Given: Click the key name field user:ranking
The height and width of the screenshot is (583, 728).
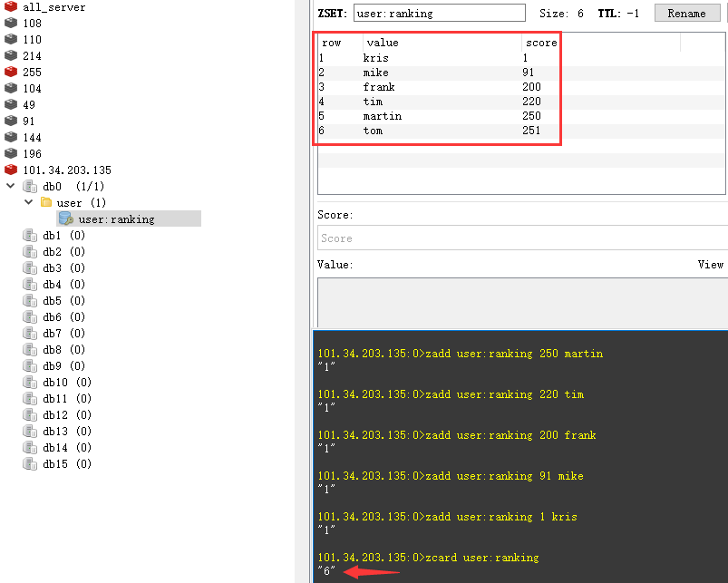Looking at the screenshot, I should [439, 14].
